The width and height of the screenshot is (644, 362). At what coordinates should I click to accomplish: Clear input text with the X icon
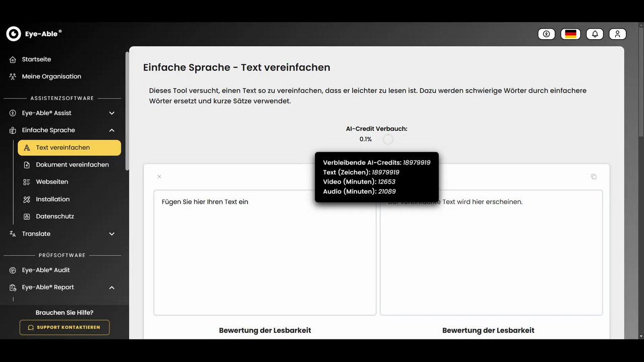tap(159, 176)
